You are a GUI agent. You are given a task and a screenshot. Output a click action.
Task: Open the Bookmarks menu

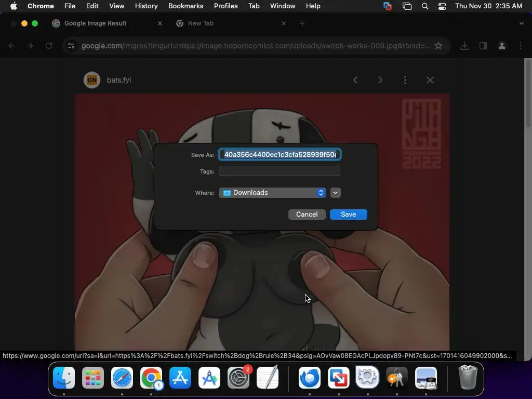[185, 6]
